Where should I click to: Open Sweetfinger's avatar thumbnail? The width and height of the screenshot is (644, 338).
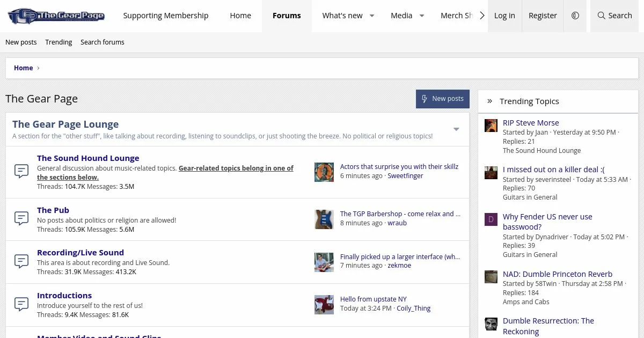(324, 172)
